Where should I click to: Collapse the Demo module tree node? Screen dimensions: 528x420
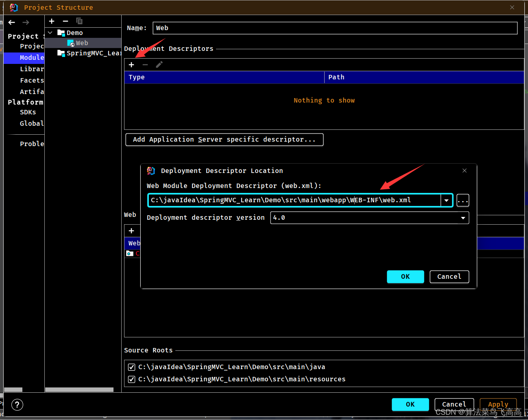[50, 33]
